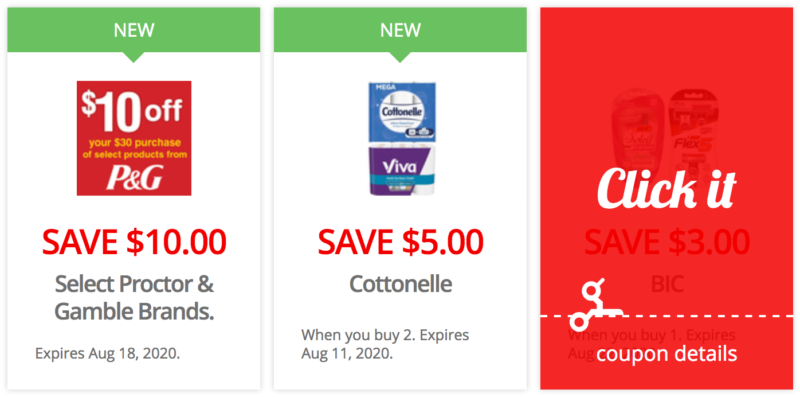Select the SAVE $5.00 offer text

401,242
